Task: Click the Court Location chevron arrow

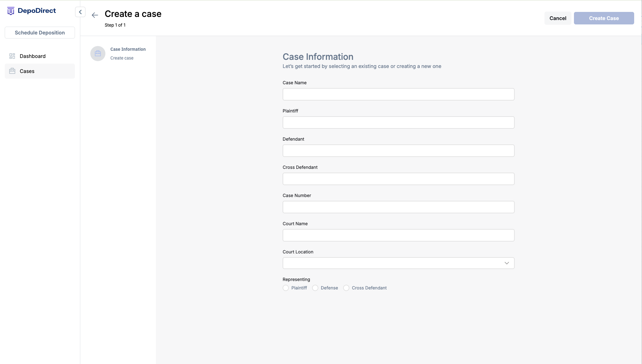Action: pyautogui.click(x=507, y=263)
